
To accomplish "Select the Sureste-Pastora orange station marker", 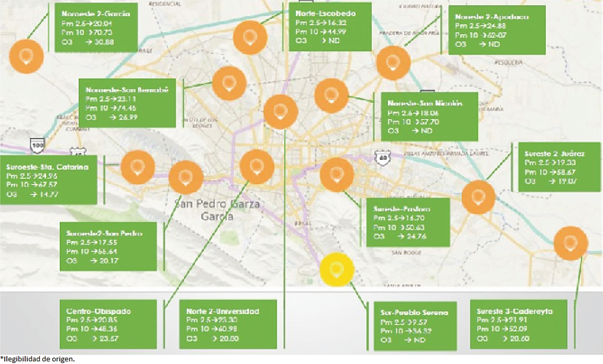I will 337,175.
